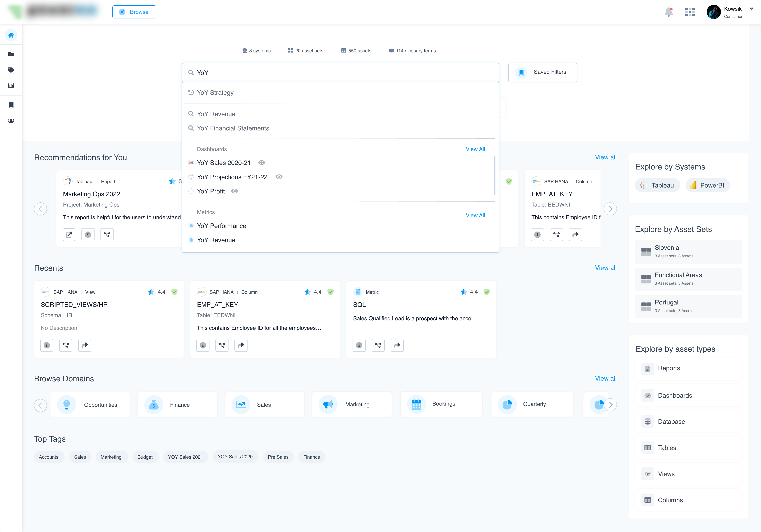761x532 pixels.
Task: Open the folder icon in sidebar
Action: tap(11, 54)
